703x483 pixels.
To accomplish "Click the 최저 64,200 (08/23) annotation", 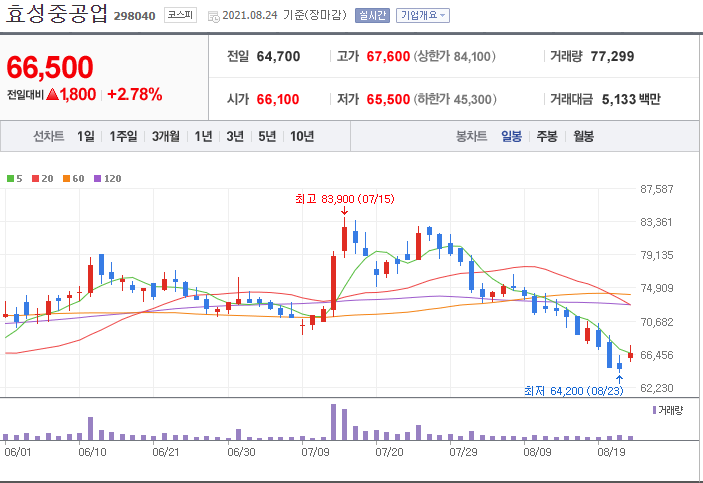I will tap(574, 391).
